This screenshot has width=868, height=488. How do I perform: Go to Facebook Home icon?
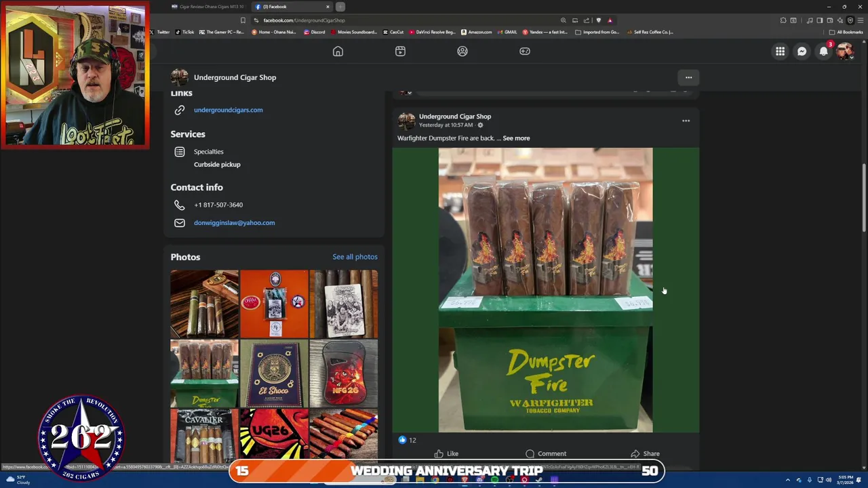(338, 52)
